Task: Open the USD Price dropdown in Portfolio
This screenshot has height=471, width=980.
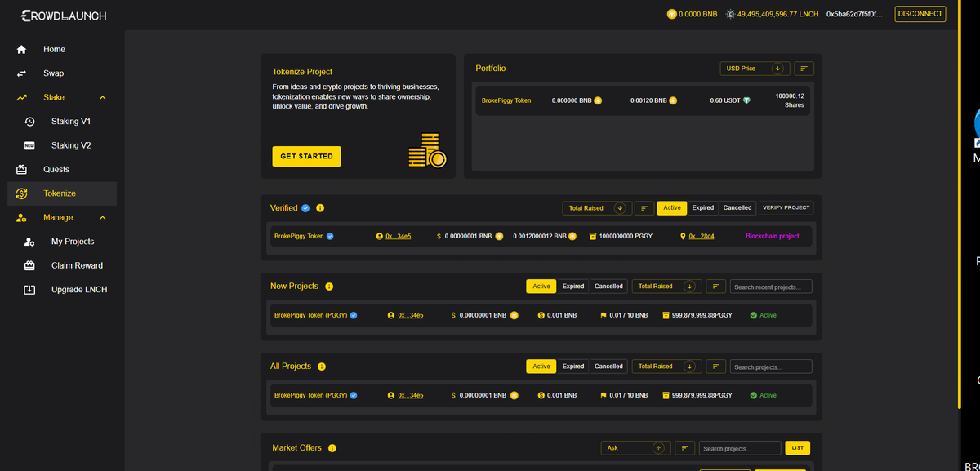Action: click(x=755, y=69)
